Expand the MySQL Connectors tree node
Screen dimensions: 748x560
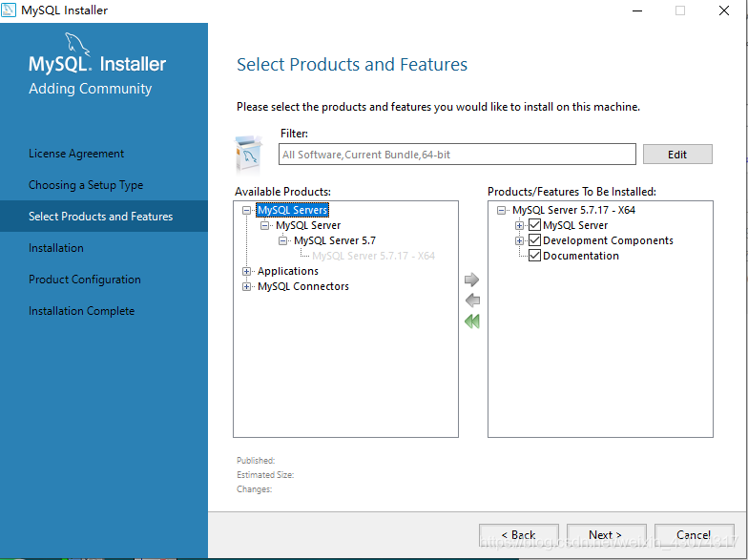click(x=246, y=286)
